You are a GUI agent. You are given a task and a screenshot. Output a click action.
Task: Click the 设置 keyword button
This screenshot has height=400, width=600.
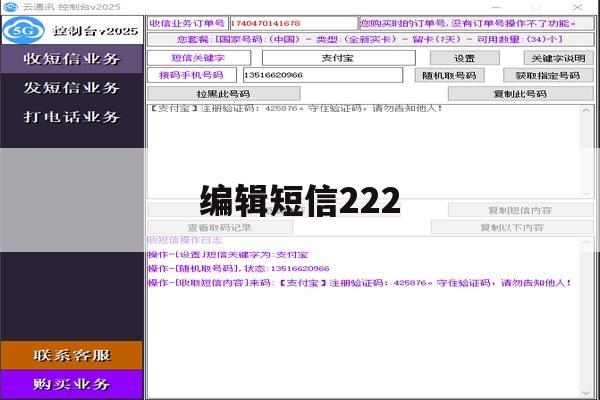pos(465,58)
